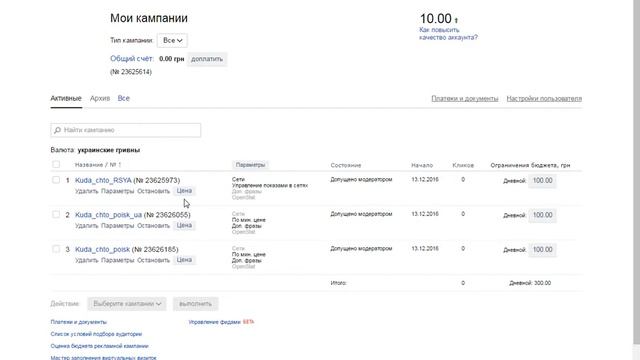Screen dimensions: 640x360
Task: Click 'Параметры' for Kuda_chto_poisk_ua
Action: pyautogui.click(x=118, y=226)
